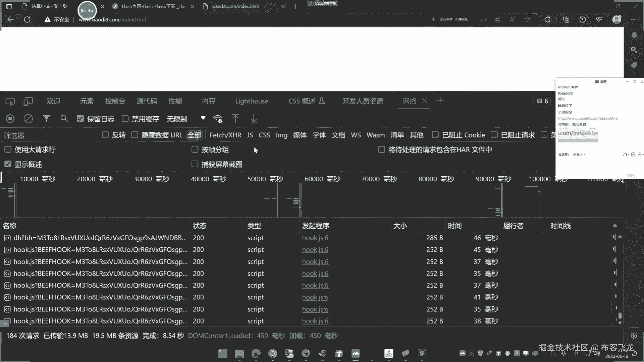Toggle device emulation icon in DevTools
The width and height of the screenshot is (644, 362).
pos(28,101)
